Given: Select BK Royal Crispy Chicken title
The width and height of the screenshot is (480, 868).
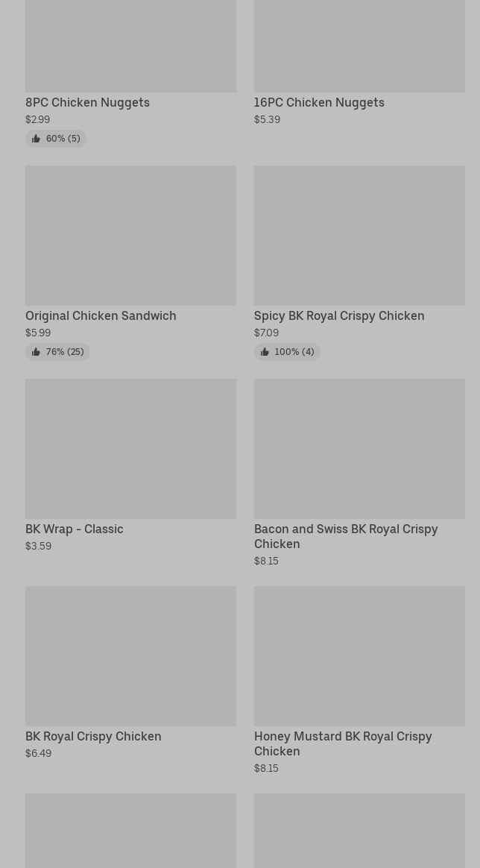Looking at the screenshot, I should [93, 737].
